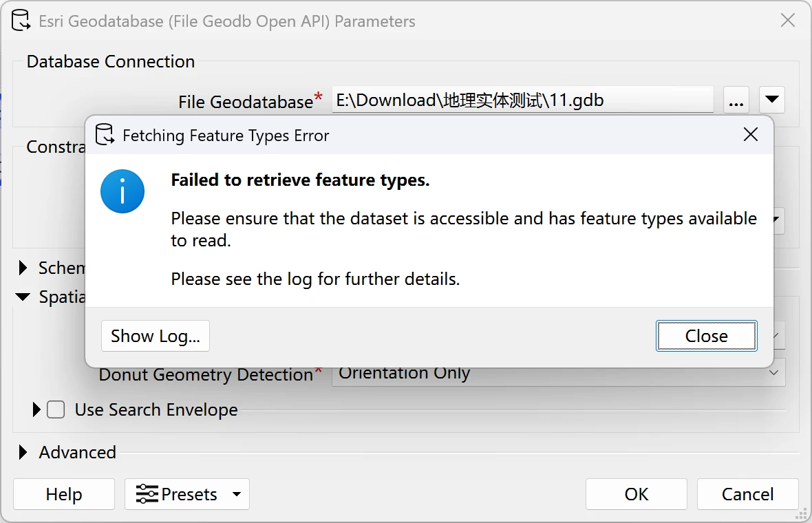Click database icon in parameters title bar
Image resolution: width=812 pixels, height=523 pixels.
tap(21, 21)
